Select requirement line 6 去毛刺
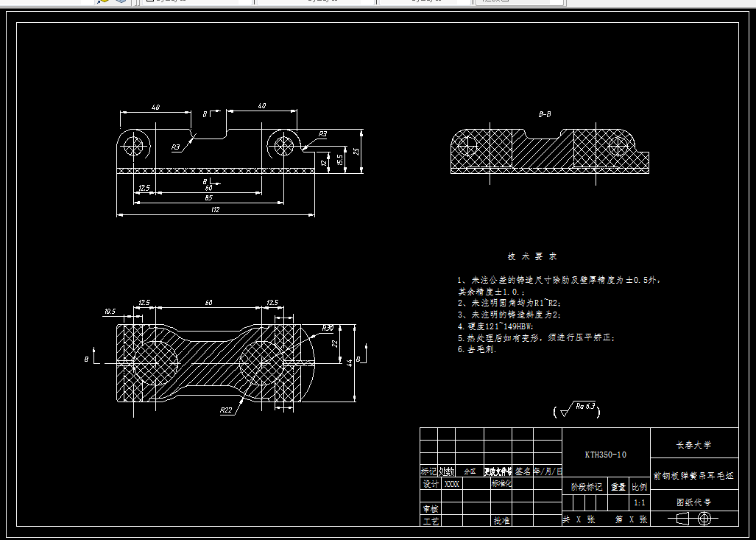Viewport: 756px width, 540px height. point(477,349)
